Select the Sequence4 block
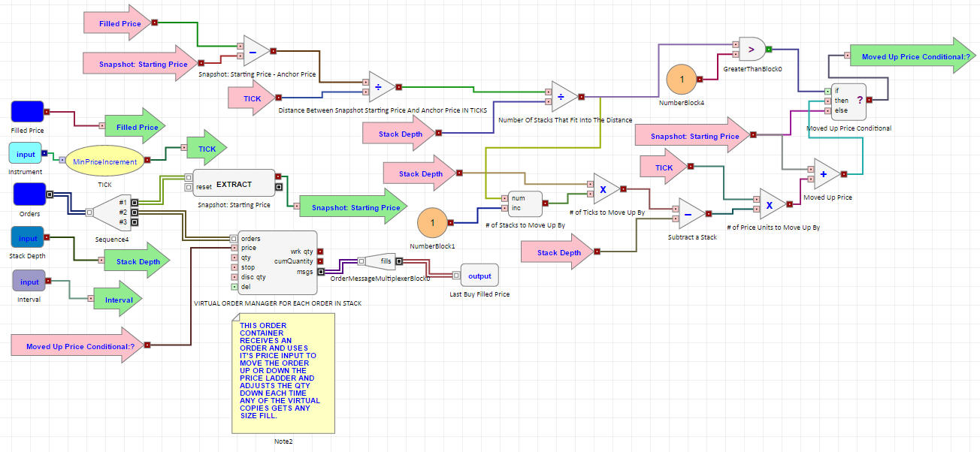Image resolution: width=980 pixels, height=452 pixels. 112,212
